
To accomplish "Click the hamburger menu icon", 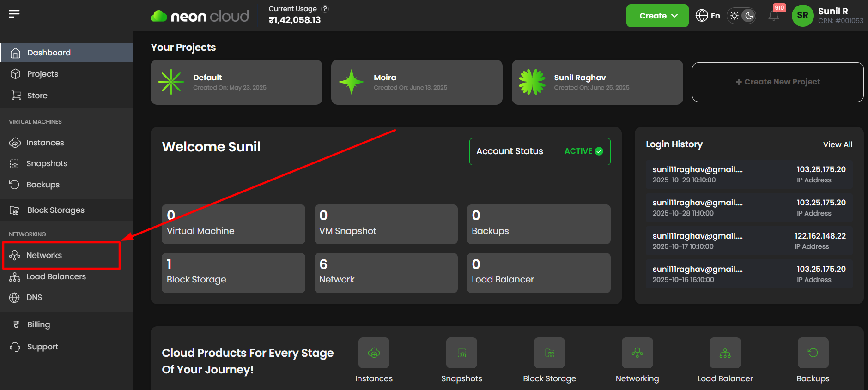I will tap(14, 14).
